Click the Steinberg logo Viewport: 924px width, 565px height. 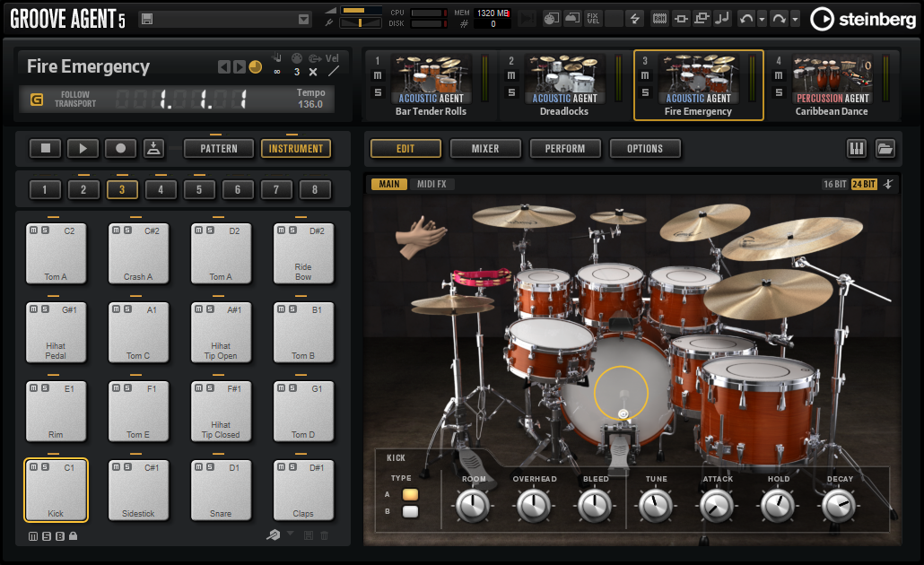[863, 20]
